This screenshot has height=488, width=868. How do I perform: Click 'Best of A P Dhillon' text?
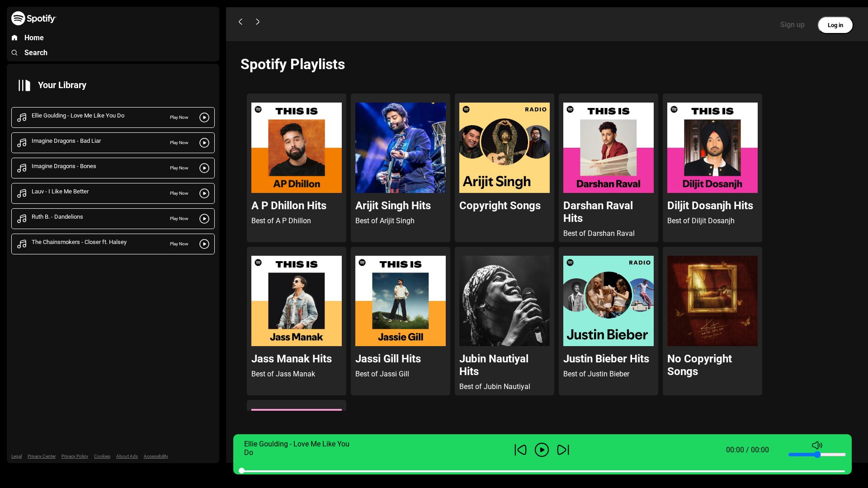point(281,221)
